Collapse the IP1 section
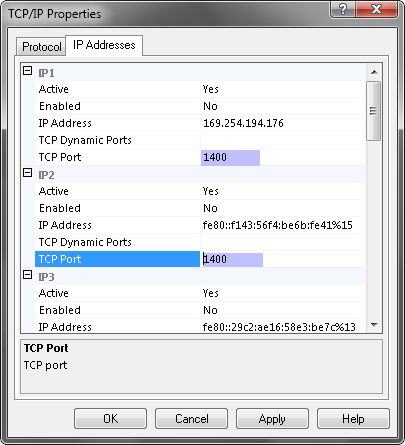 point(27,71)
